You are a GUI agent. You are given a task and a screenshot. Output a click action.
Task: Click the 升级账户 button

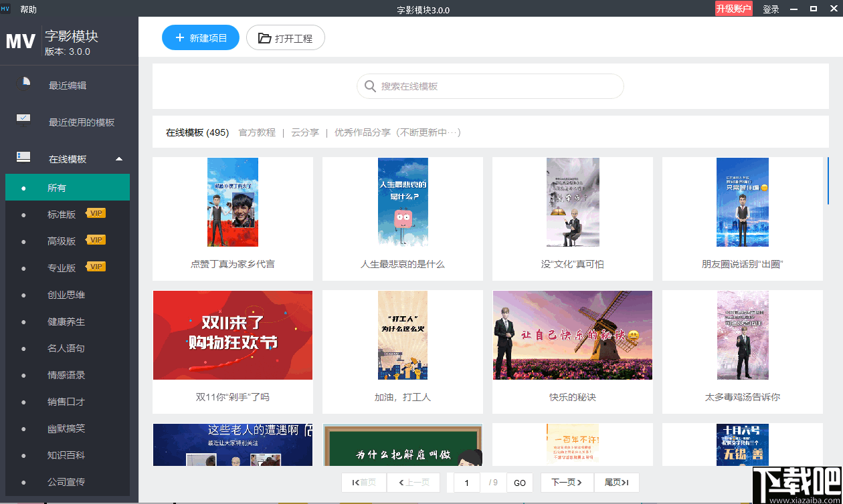coord(733,9)
